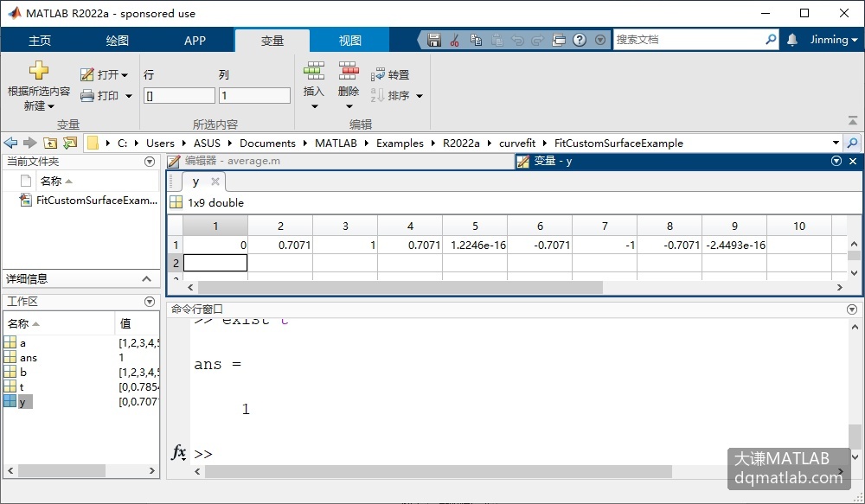Viewport: 865px width, 504px height.
Task: Click the Delete rows/columns icon
Action: pos(349,71)
